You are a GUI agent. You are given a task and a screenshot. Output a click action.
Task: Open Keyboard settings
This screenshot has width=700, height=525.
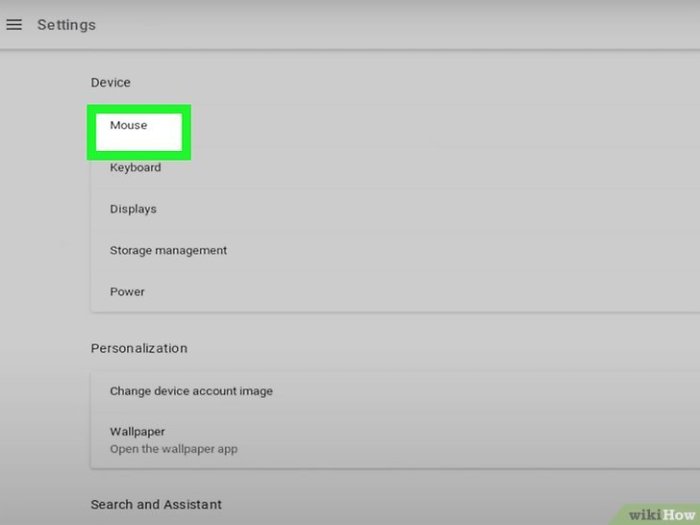tap(395, 168)
